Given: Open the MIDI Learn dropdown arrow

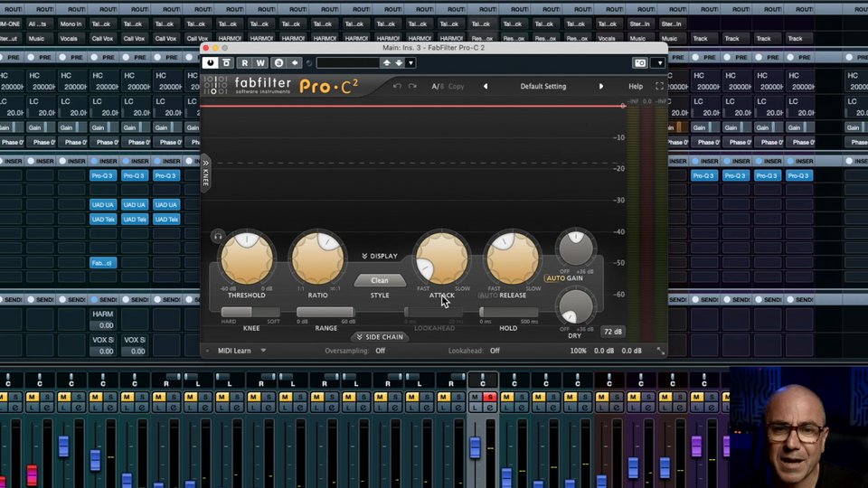Looking at the screenshot, I should click(263, 351).
